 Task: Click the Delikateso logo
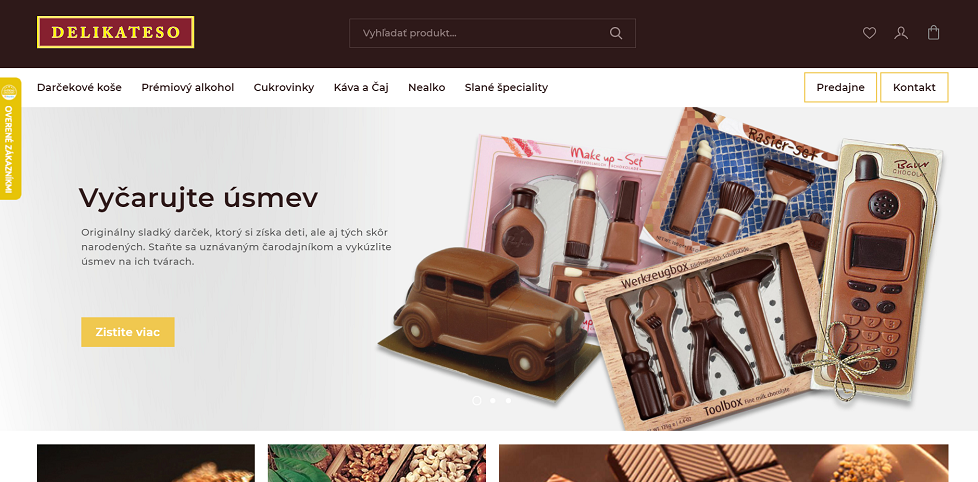tap(115, 32)
